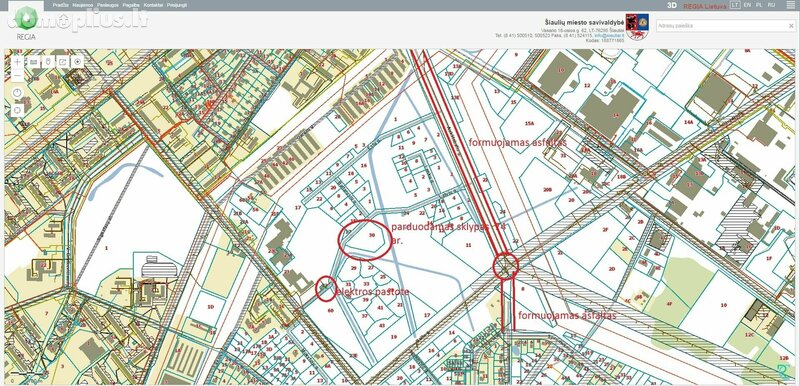Reset map rotation with the compass button

pyautogui.click(x=18, y=93)
